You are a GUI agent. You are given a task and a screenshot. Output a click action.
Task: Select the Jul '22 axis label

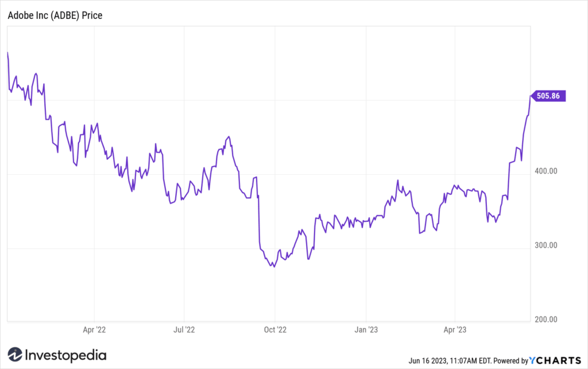pyautogui.click(x=184, y=329)
